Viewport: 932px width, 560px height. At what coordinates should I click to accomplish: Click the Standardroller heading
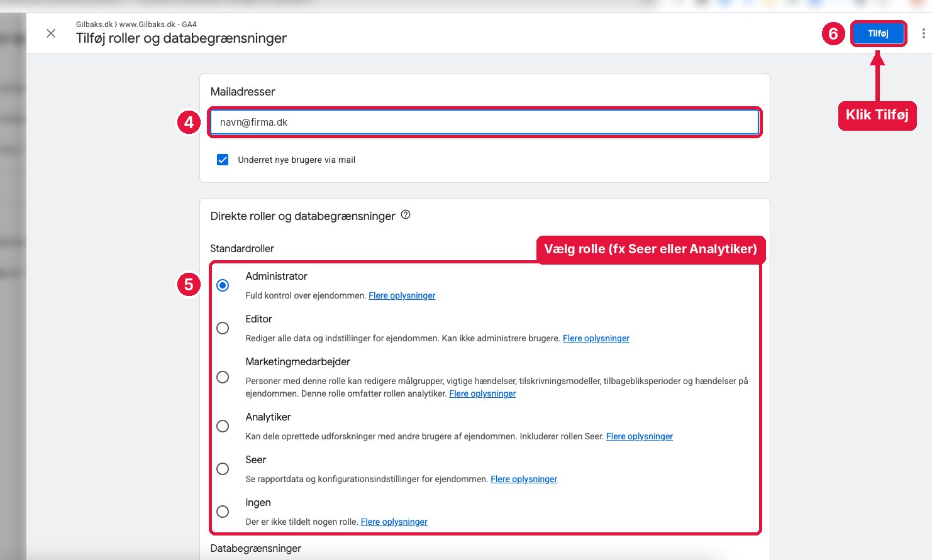tap(242, 248)
